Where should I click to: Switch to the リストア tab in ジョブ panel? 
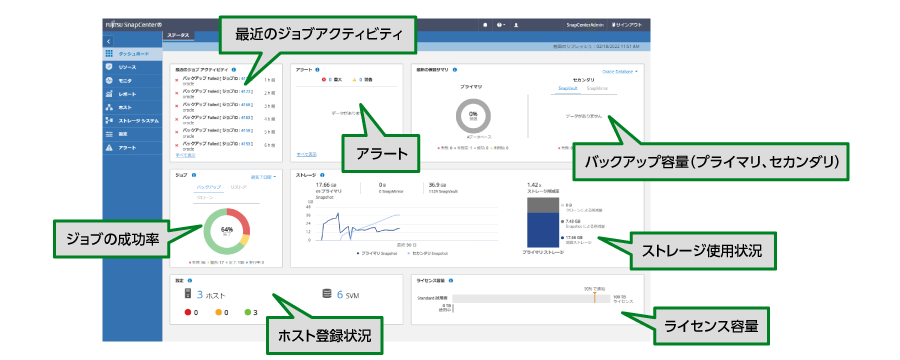click(x=238, y=188)
